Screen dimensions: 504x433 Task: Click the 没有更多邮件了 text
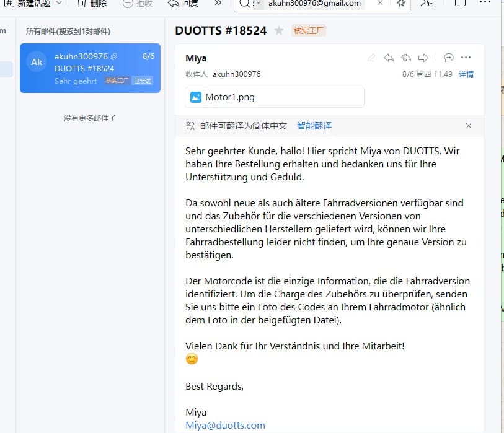(90, 118)
